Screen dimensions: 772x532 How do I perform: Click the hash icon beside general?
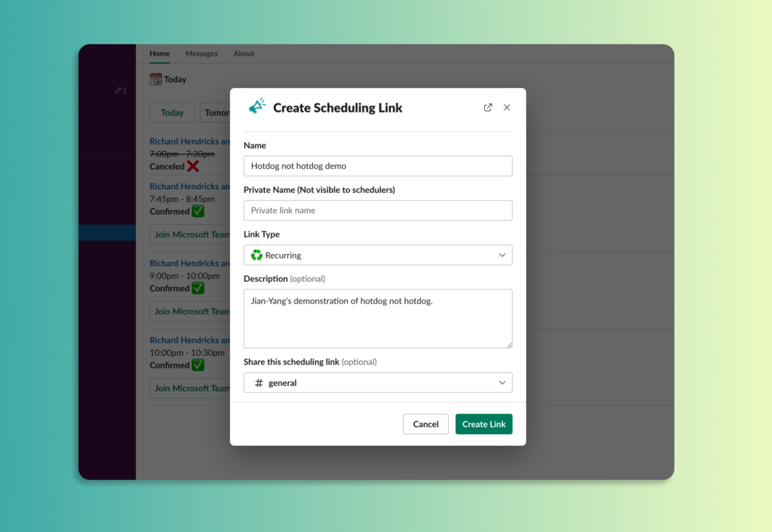259,383
